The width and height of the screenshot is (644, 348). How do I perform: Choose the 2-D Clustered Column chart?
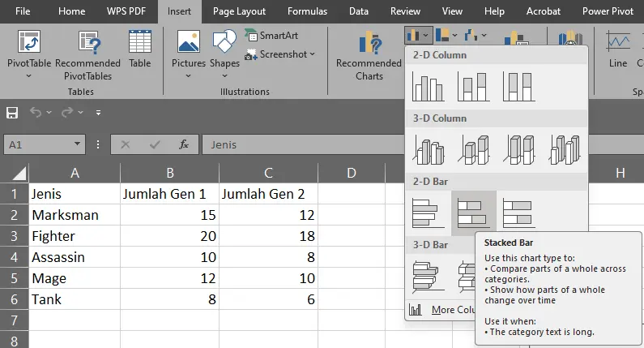click(428, 86)
